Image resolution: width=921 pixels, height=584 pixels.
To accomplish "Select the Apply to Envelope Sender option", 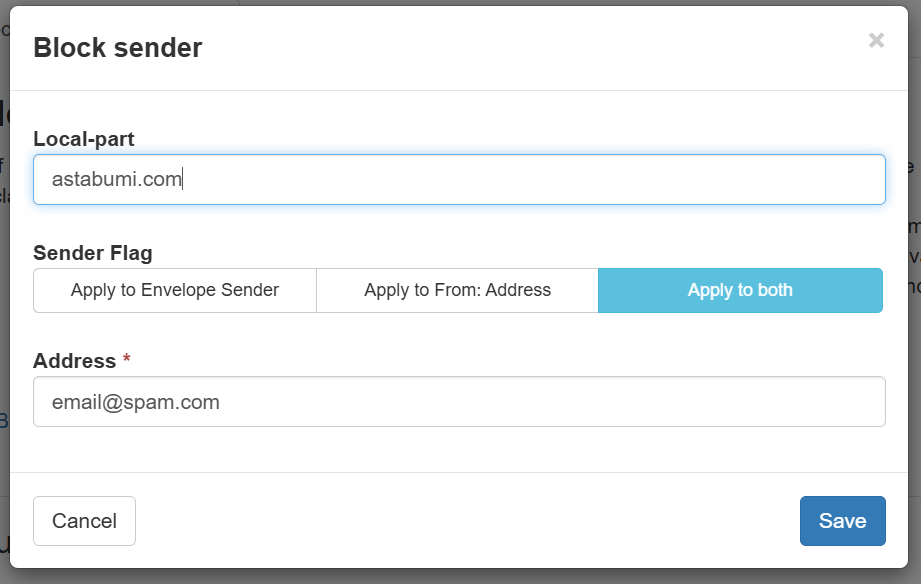I will pos(175,290).
